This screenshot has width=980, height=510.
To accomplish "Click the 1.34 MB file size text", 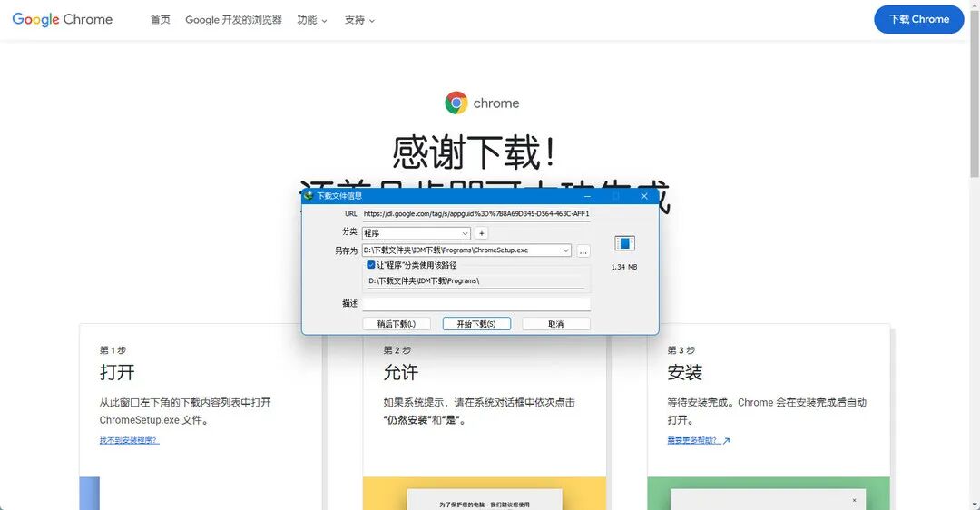I will click(624, 267).
